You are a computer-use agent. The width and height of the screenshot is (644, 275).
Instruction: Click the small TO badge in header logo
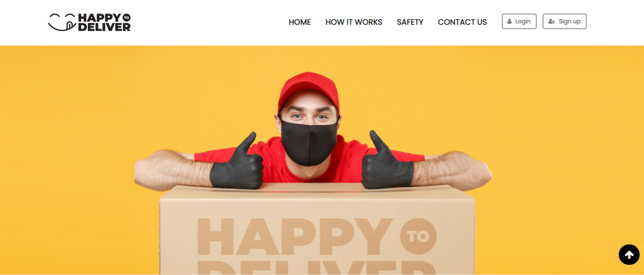point(127,17)
